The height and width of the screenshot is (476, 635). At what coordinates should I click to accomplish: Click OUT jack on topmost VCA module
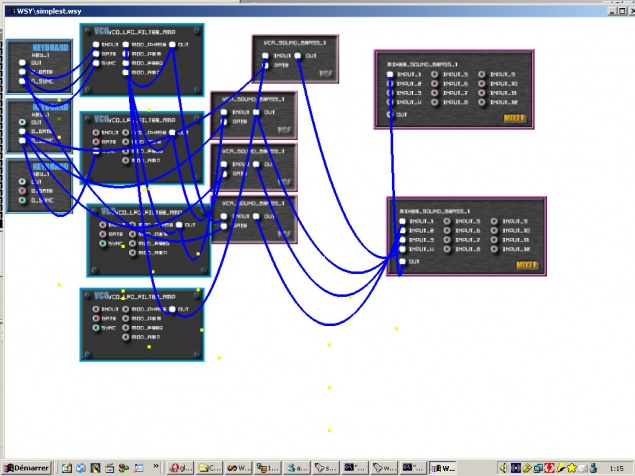coord(297,56)
